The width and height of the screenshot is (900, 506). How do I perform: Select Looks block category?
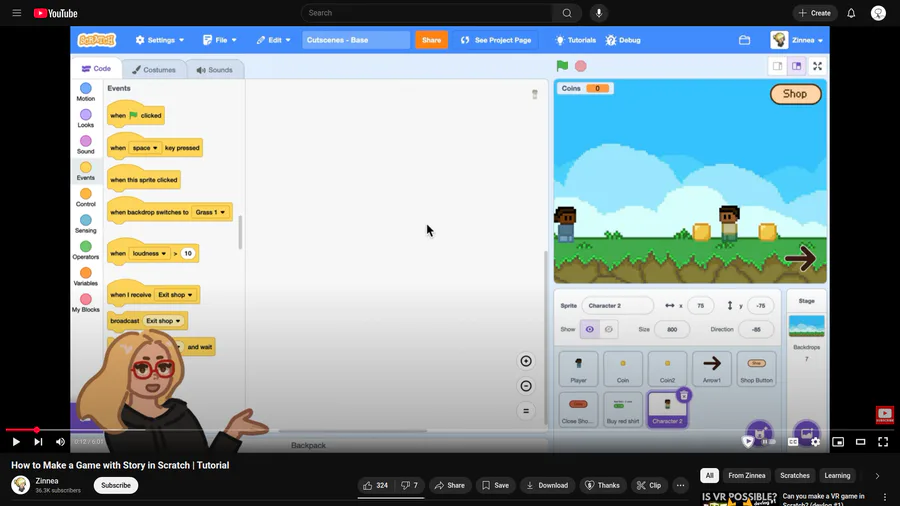(x=86, y=118)
